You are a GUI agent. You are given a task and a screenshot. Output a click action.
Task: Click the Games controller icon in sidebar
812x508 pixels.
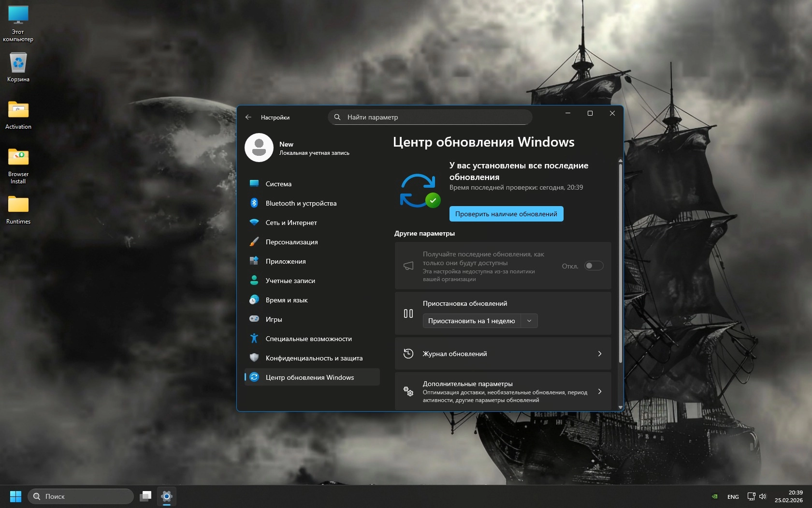click(254, 319)
